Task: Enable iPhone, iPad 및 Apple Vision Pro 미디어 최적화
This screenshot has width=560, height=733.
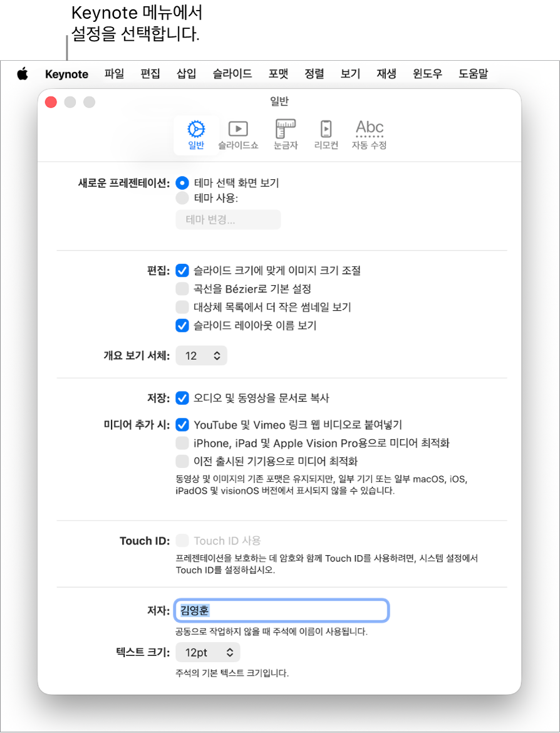Action: 182,443
